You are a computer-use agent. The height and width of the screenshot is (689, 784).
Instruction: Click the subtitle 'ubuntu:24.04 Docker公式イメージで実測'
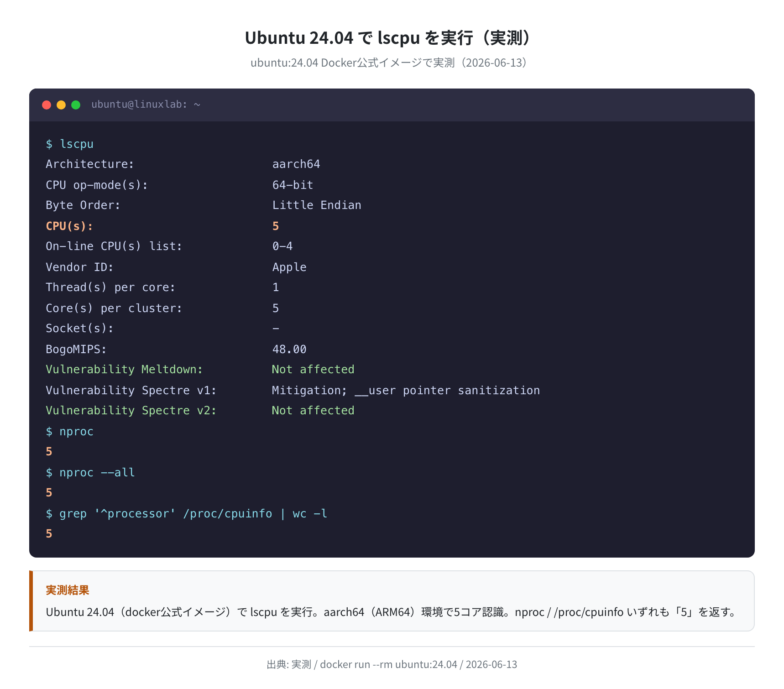tap(353, 63)
